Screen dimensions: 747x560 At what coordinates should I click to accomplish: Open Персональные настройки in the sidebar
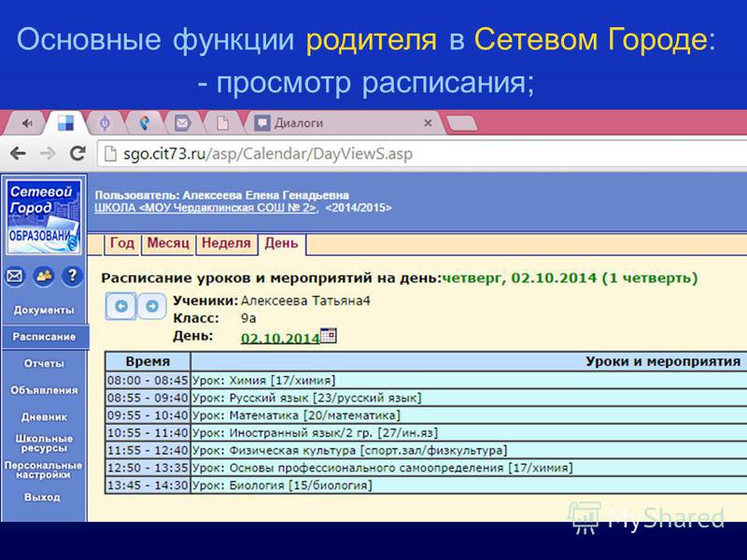tap(44, 470)
